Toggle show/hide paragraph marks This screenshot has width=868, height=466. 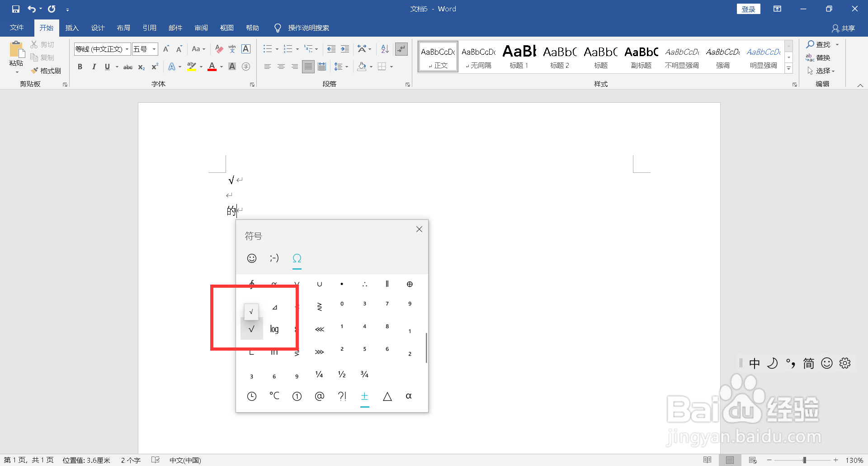tap(401, 49)
